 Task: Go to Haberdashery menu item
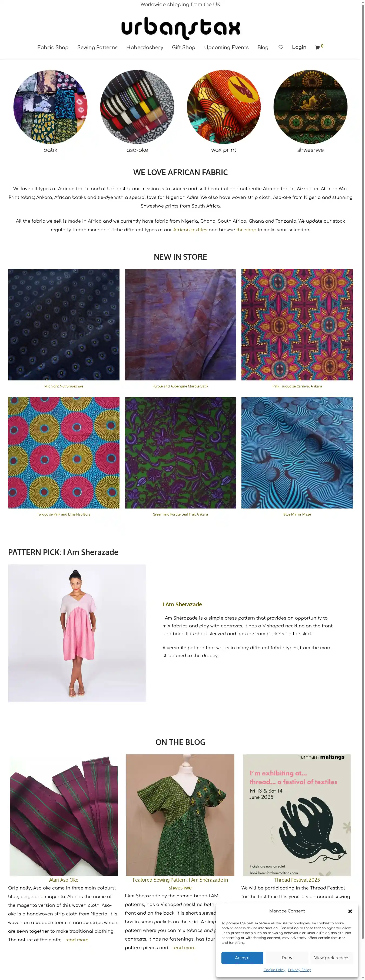[x=145, y=48]
